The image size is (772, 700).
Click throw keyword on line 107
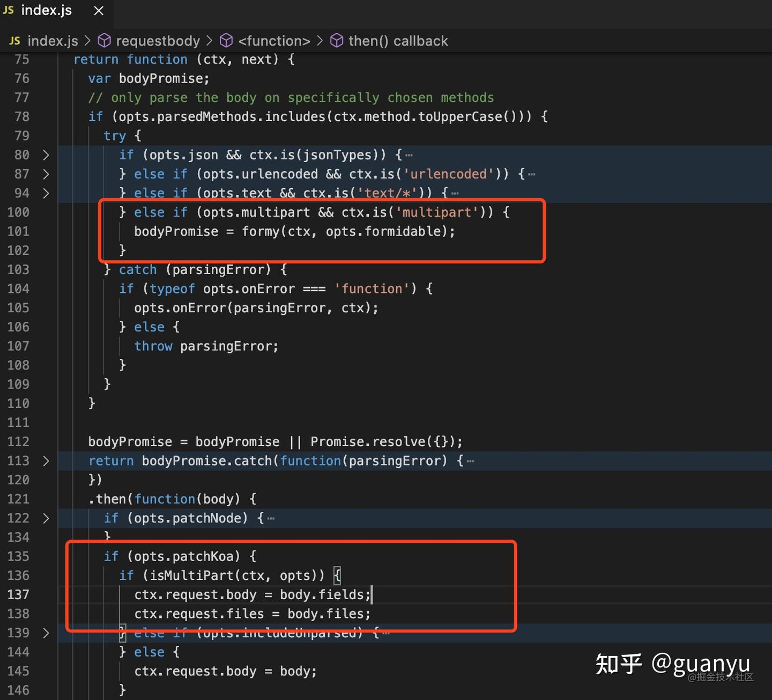(x=153, y=346)
